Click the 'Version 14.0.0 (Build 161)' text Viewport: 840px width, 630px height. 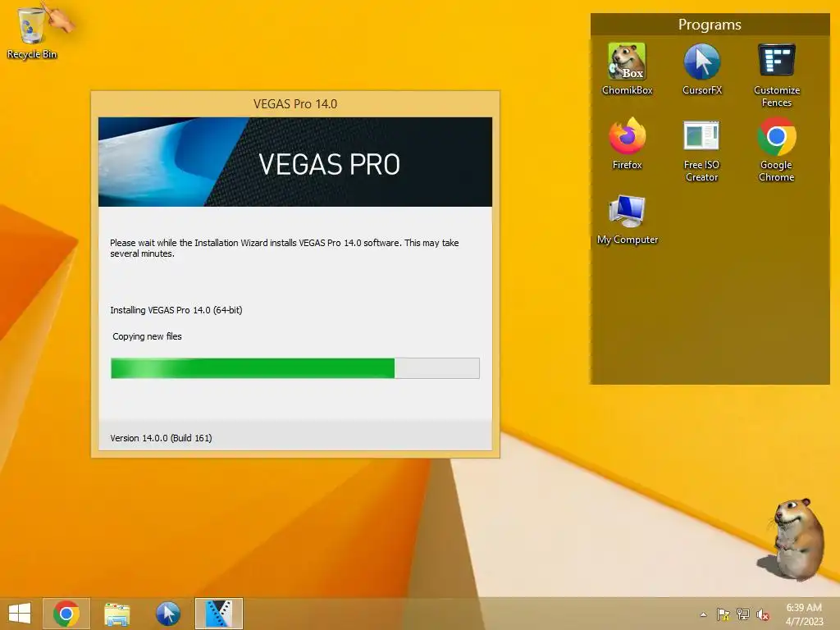pyautogui.click(x=162, y=438)
